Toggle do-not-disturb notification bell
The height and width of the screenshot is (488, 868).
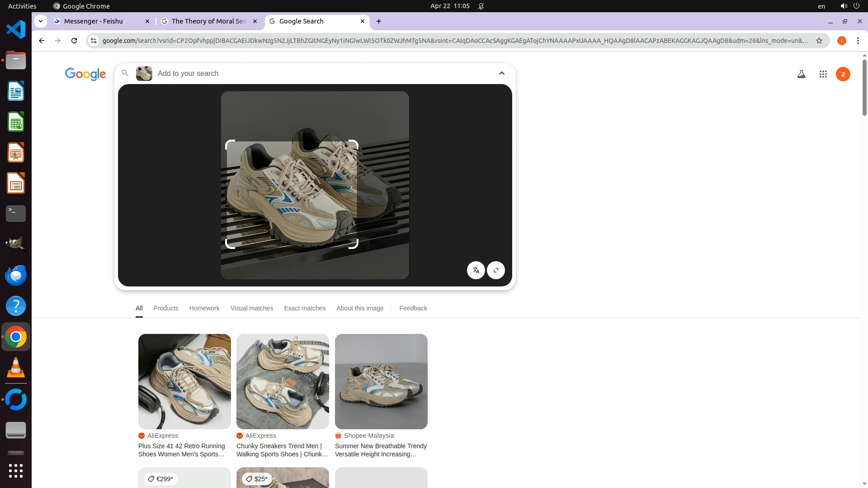coord(481,6)
